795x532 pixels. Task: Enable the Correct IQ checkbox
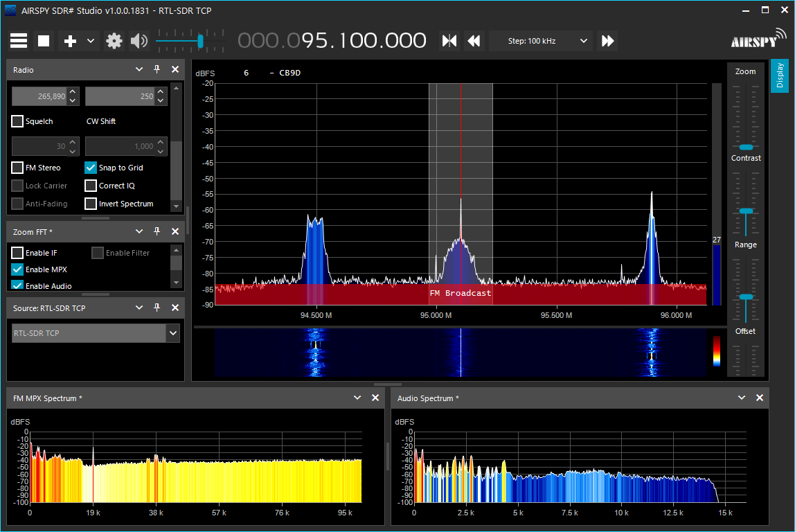click(x=91, y=186)
